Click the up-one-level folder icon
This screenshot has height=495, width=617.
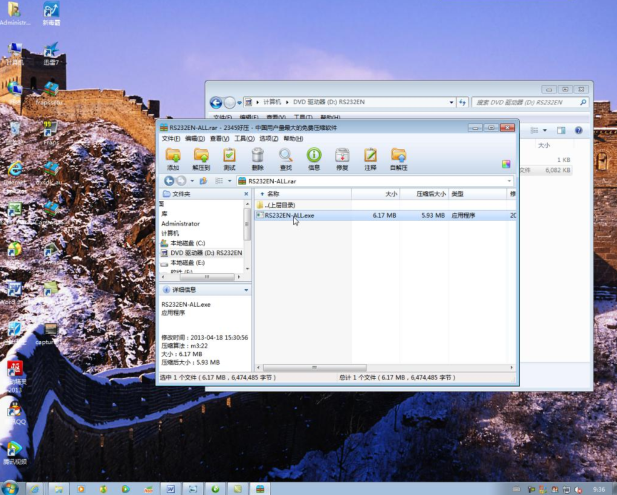coord(203,181)
